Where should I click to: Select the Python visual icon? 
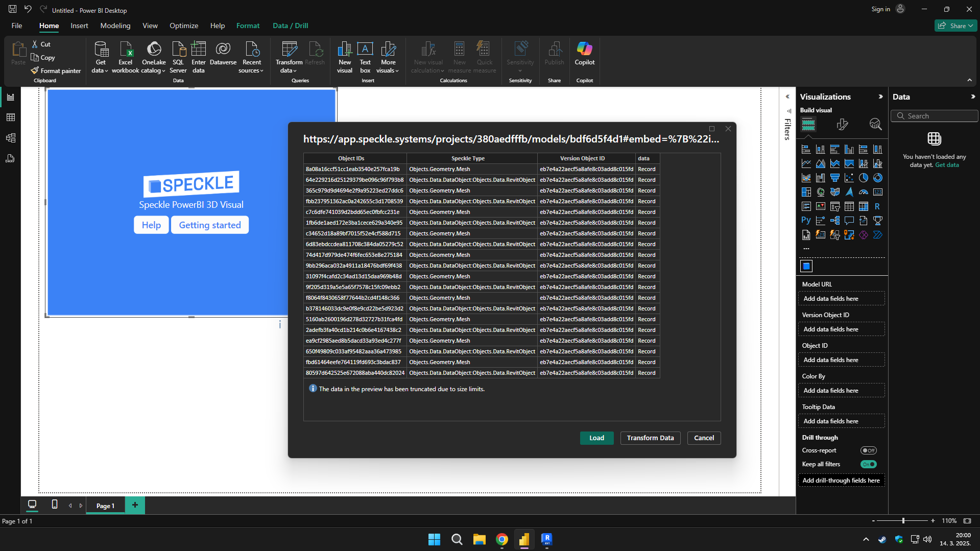click(806, 221)
